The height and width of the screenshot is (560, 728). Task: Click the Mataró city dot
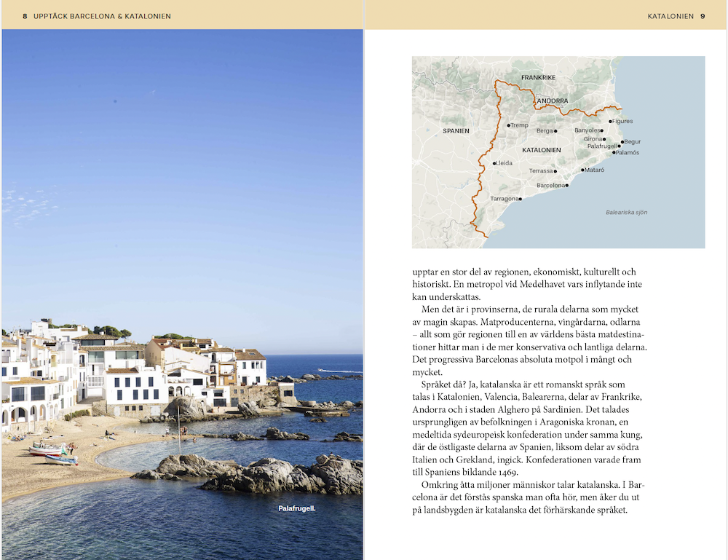(583, 170)
